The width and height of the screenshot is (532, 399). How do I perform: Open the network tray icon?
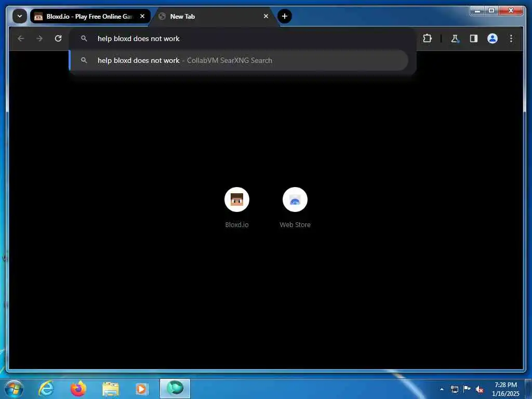point(454,389)
